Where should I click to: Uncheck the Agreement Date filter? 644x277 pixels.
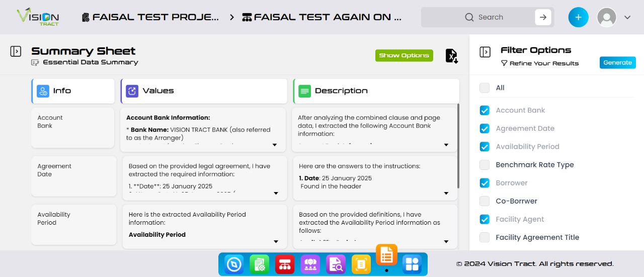point(485,129)
